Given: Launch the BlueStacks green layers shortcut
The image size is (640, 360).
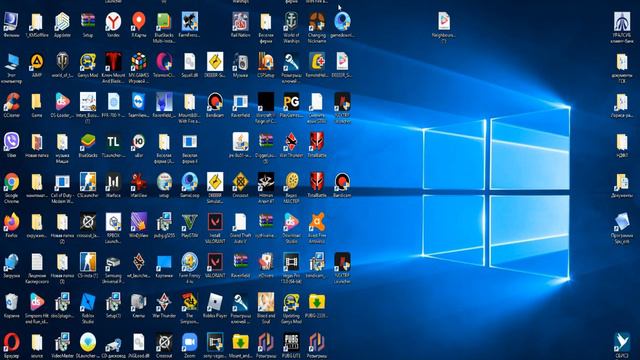Looking at the screenshot, I should click(88, 142).
